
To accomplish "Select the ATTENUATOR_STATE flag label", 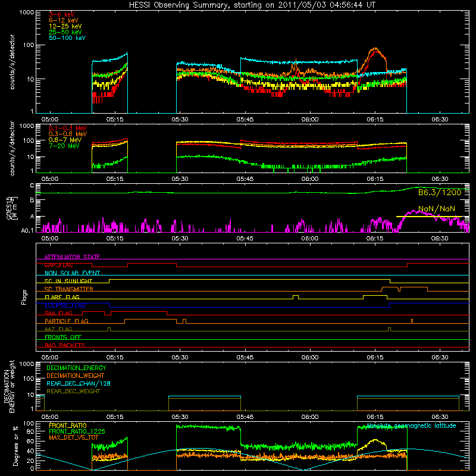I will coord(72,257).
